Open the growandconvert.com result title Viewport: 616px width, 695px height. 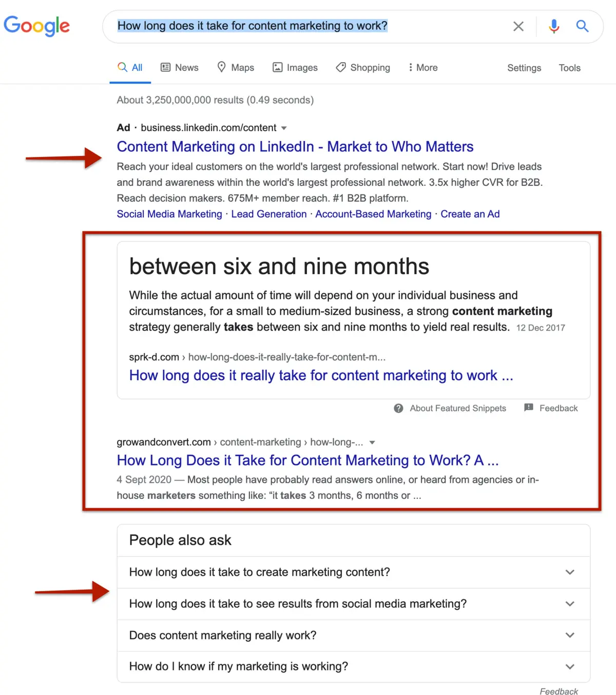(x=307, y=460)
